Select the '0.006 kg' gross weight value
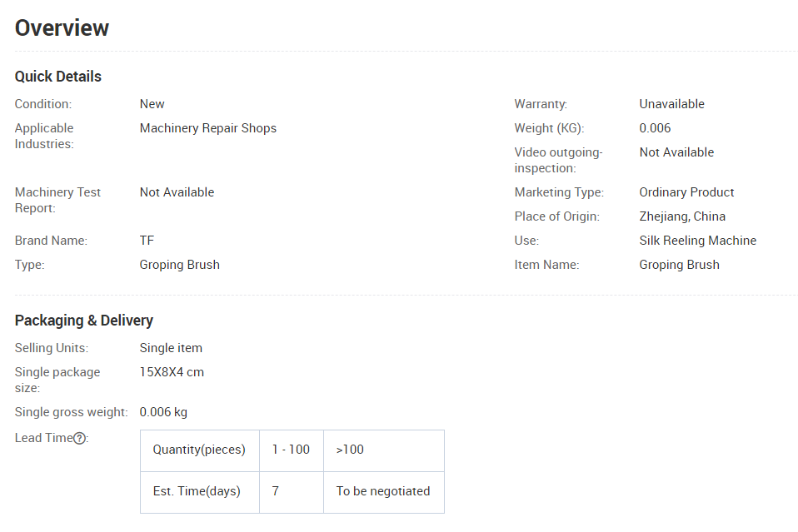Image resolution: width=798 pixels, height=532 pixels. [x=163, y=412]
